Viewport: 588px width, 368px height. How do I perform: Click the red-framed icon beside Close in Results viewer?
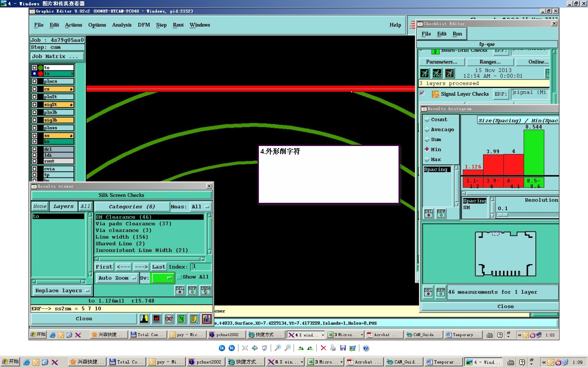[156, 319]
